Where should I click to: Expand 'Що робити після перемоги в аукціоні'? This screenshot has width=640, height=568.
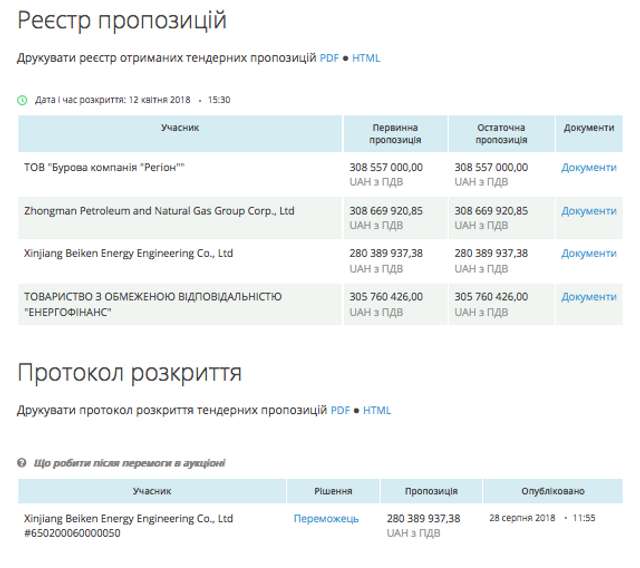(x=129, y=463)
